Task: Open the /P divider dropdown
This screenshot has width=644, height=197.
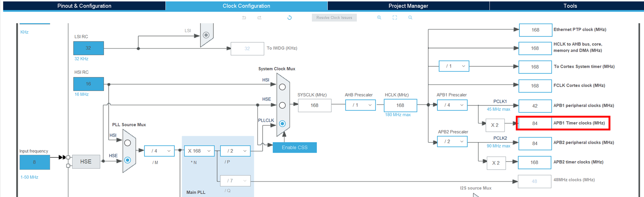Action: click(x=235, y=151)
